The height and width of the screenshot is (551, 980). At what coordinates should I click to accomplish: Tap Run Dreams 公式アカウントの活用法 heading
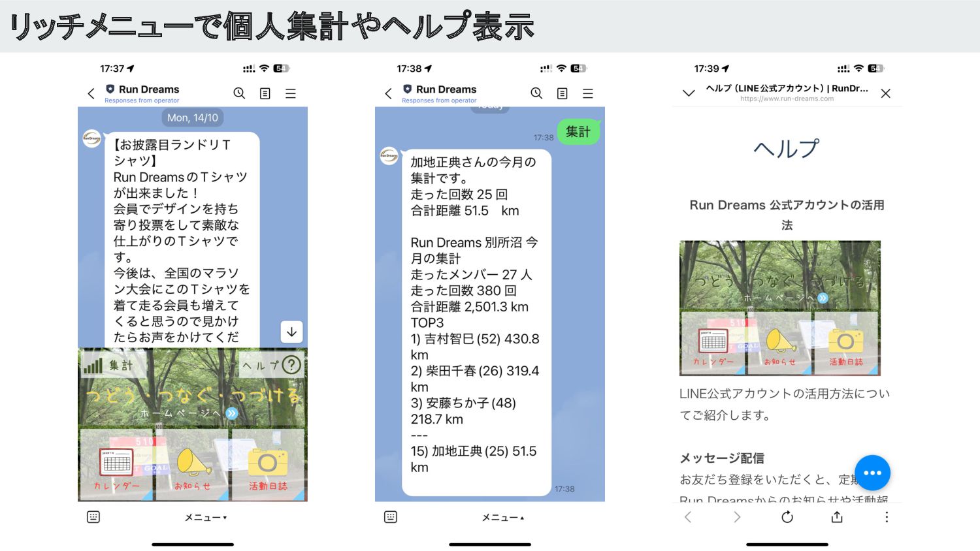[x=787, y=215]
